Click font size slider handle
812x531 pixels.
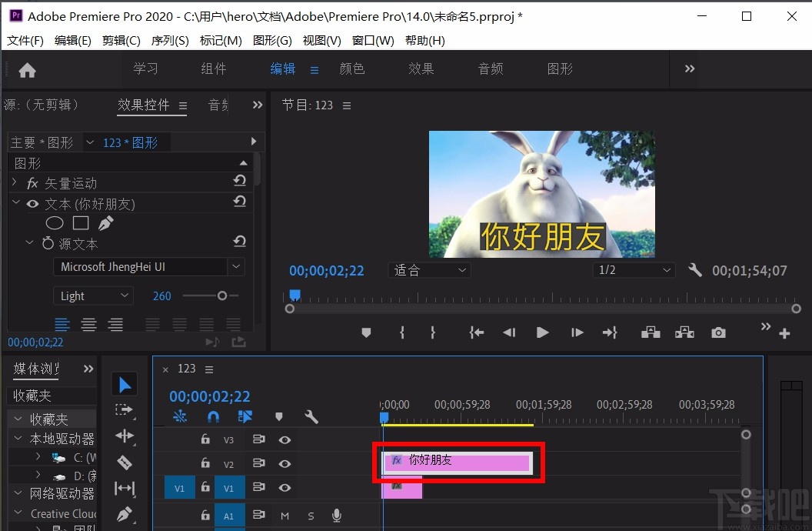click(x=222, y=296)
